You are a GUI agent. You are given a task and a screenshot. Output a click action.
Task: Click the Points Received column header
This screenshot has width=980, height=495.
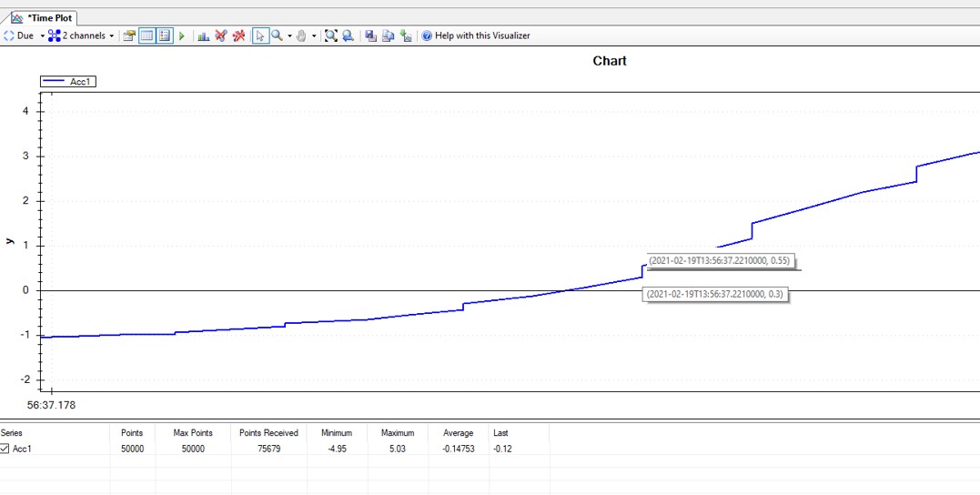click(268, 432)
